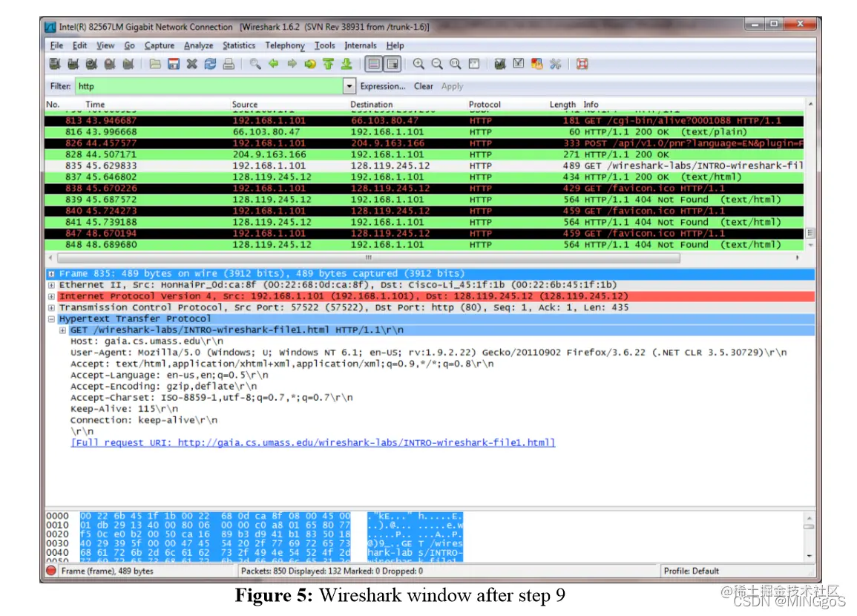Click hex pane scrollbar down arrow

pyautogui.click(x=810, y=556)
